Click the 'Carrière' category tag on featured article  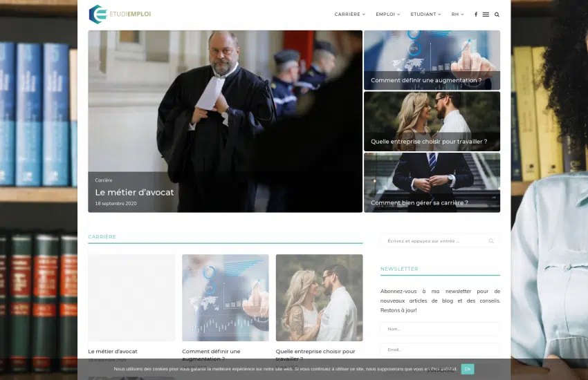click(x=104, y=180)
